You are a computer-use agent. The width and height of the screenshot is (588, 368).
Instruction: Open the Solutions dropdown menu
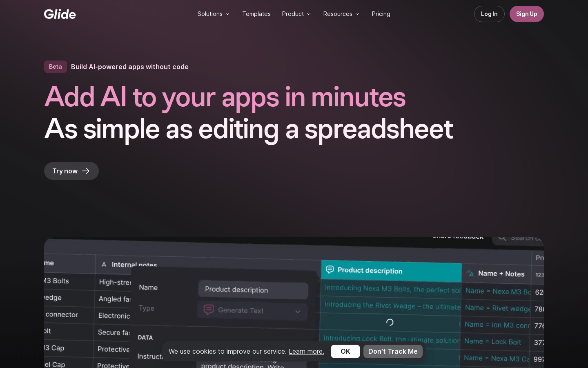coord(214,14)
